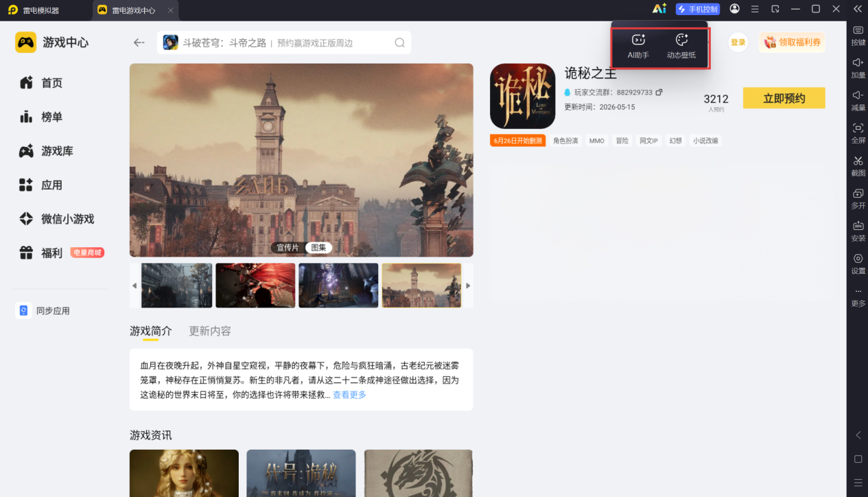Click the 角色扮演 tag
The height and width of the screenshot is (497, 868).
pyautogui.click(x=565, y=141)
